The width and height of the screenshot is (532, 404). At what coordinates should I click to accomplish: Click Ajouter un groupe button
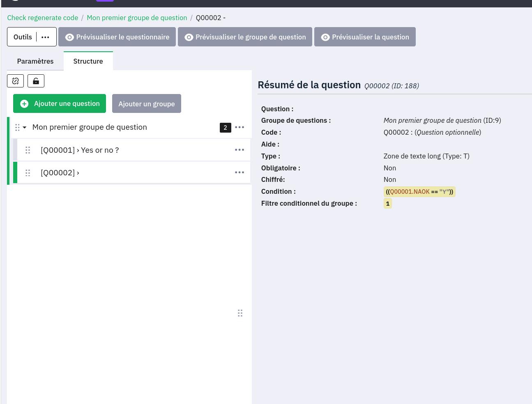click(x=147, y=104)
